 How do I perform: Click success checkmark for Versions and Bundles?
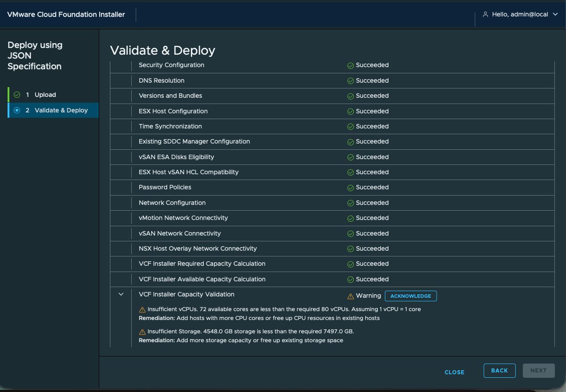351,96
